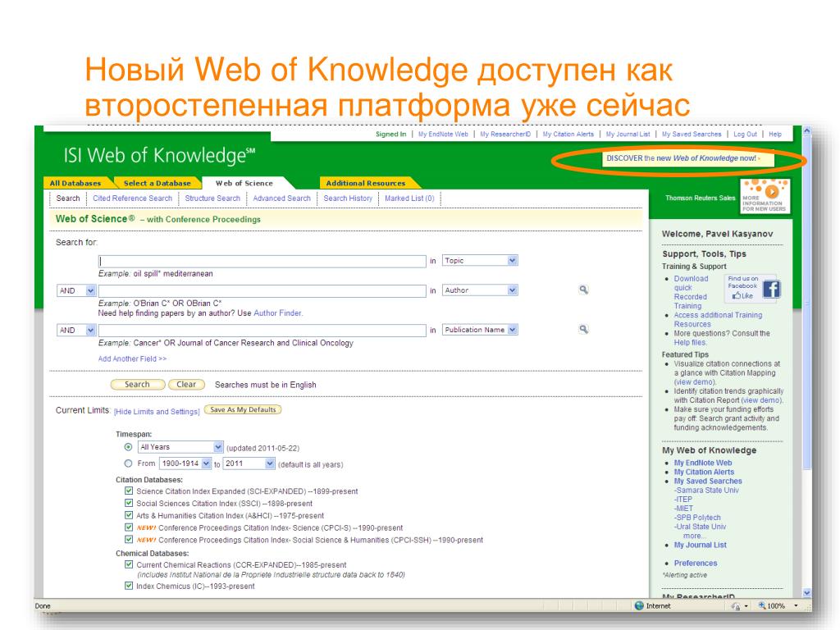The image size is (840, 630).
Task: Click the page's vertical scrollbar thumb
Action: pyautogui.click(x=807, y=303)
